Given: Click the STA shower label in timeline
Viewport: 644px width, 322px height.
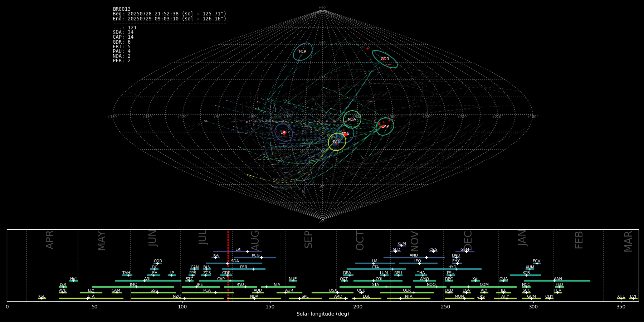Looking at the screenshot, I should [x=375, y=285].
